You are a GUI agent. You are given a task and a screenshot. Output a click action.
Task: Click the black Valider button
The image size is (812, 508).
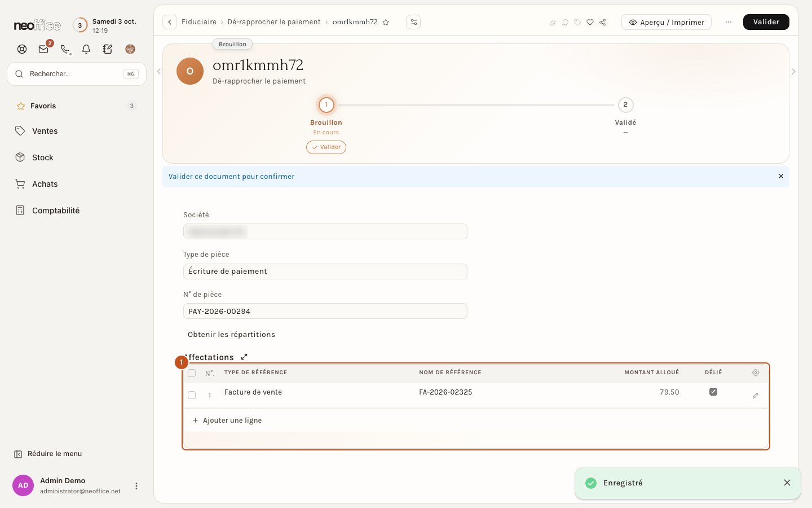point(766,22)
